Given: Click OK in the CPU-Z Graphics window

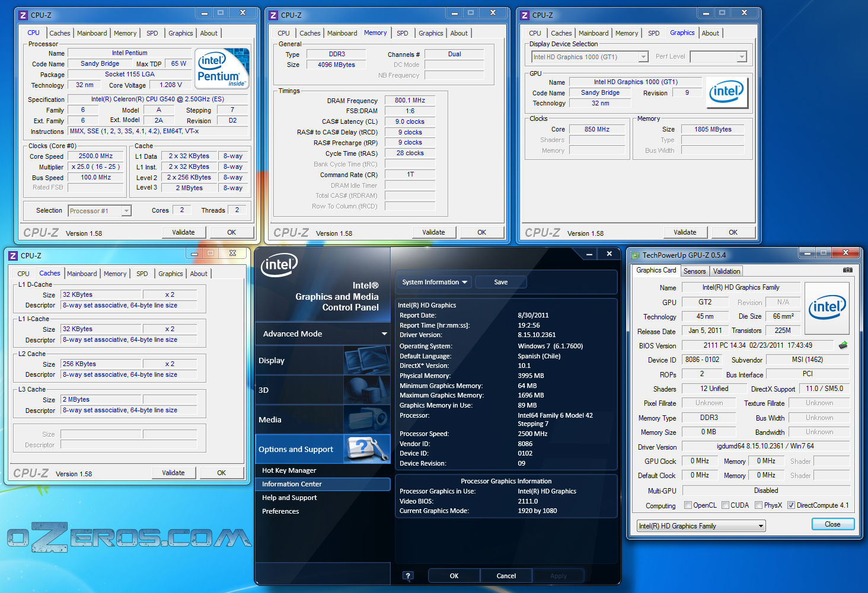Looking at the screenshot, I should point(733,232).
